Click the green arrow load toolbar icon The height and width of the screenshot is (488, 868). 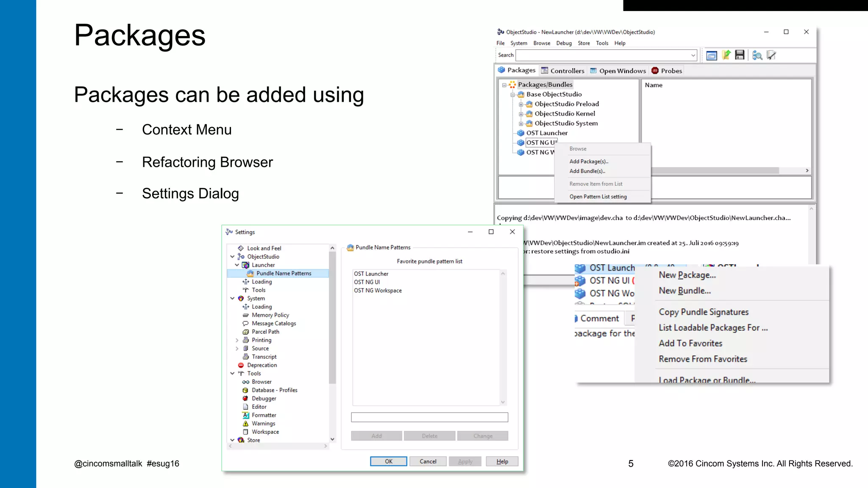pos(726,55)
